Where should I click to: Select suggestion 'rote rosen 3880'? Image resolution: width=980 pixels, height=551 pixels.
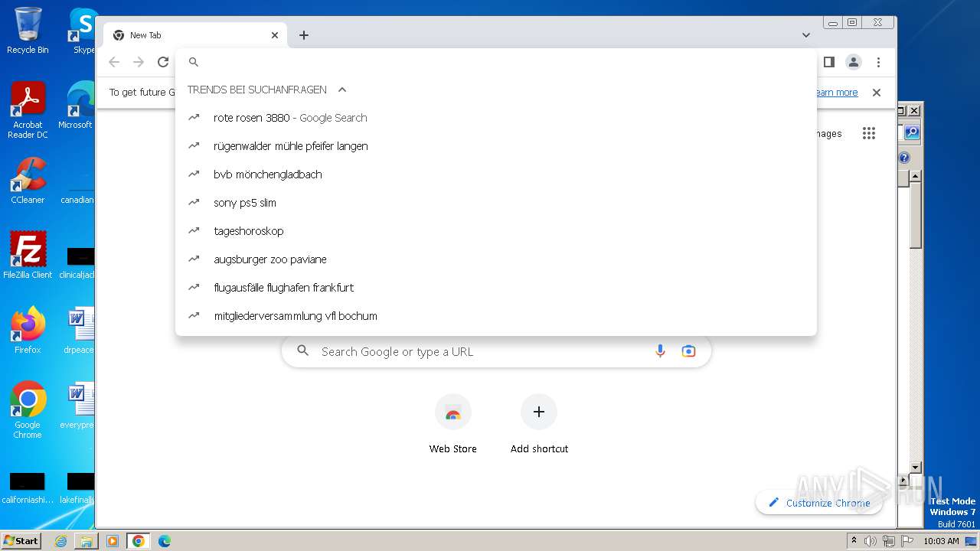496,118
